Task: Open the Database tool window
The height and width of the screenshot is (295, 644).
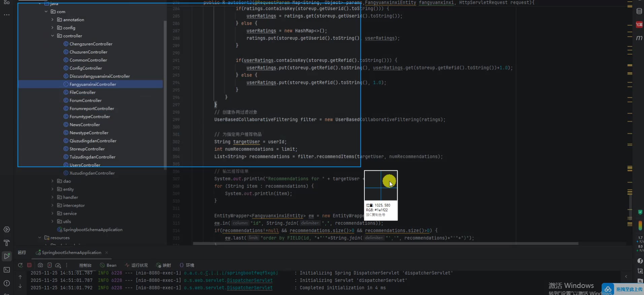Action: click(639, 11)
